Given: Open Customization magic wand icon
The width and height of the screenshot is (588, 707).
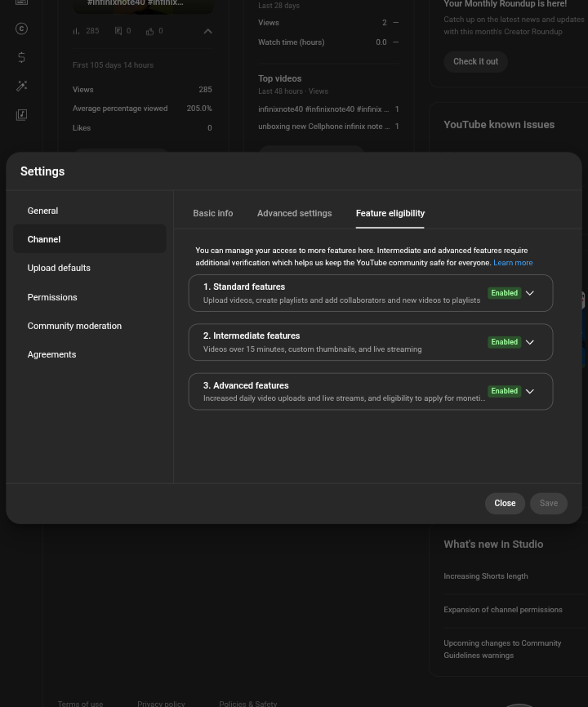Looking at the screenshot, I should click(21, 86).
